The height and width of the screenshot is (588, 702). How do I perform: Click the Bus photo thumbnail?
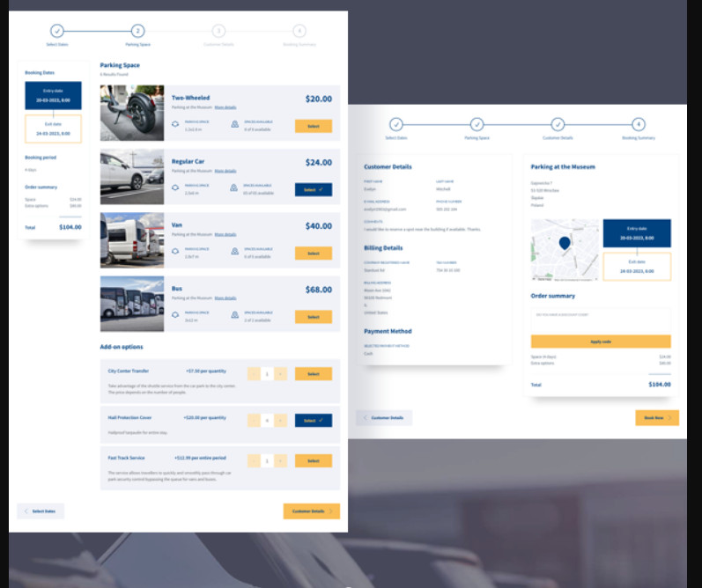click(132, 304)
